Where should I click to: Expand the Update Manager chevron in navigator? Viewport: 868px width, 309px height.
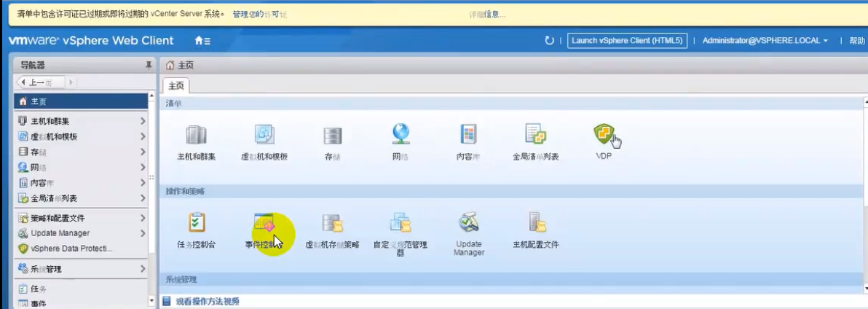point(142,233)
